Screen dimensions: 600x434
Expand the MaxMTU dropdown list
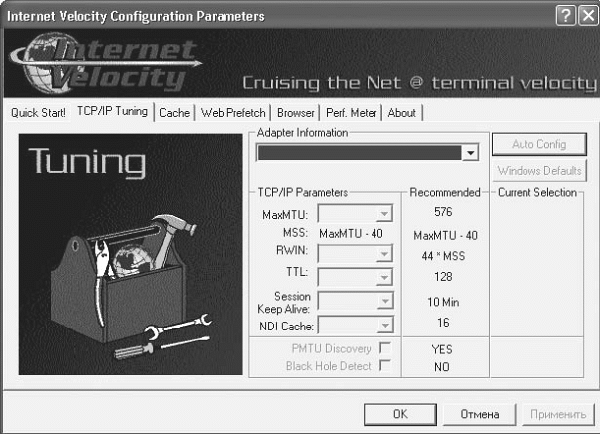[383, 213]
